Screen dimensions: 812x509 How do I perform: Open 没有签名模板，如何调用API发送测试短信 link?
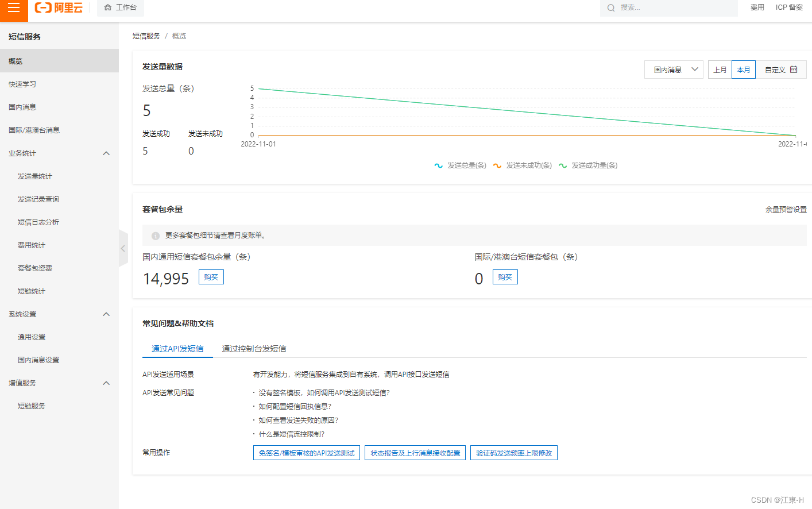pyautogui.click(x=324, y=393)
